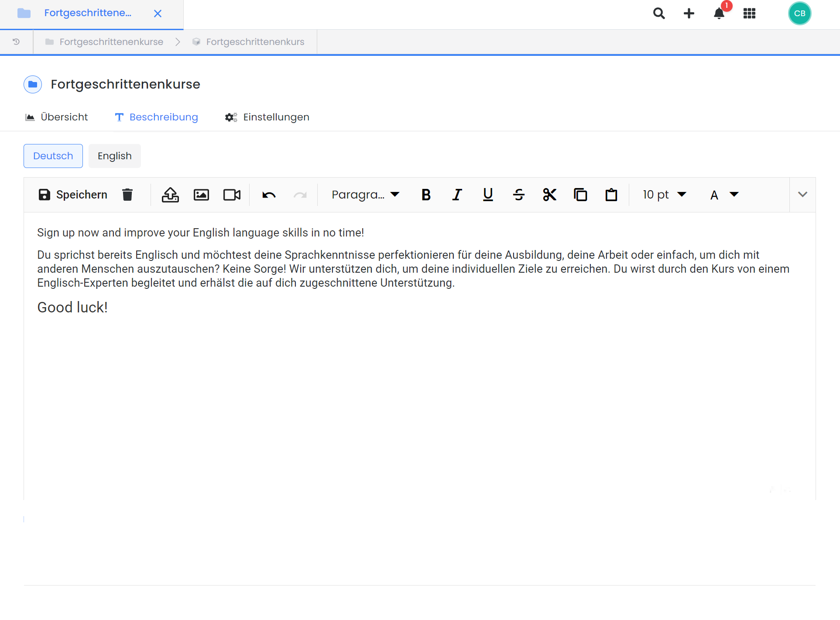840x620 pixels.
Task: Cut the selected text
Action: 549,195
